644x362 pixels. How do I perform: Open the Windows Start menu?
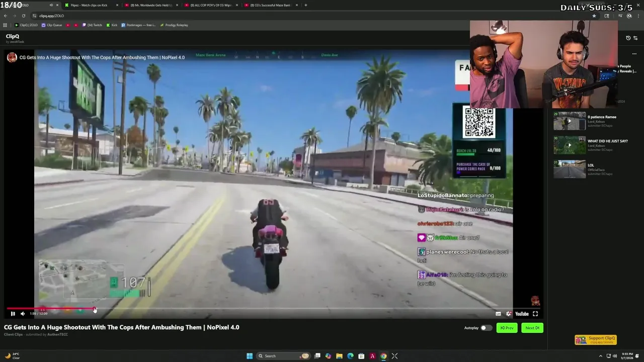point(249,356)
